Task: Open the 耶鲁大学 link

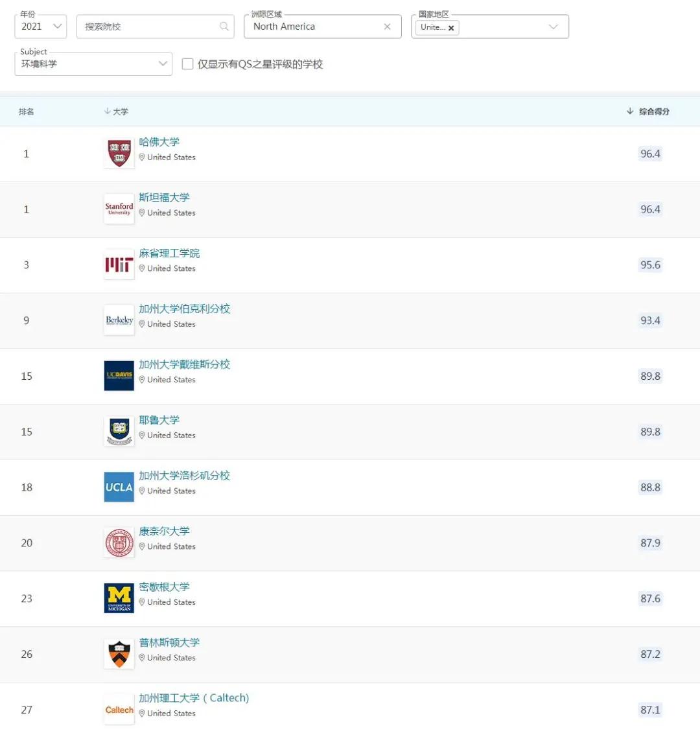Action: 159,420
